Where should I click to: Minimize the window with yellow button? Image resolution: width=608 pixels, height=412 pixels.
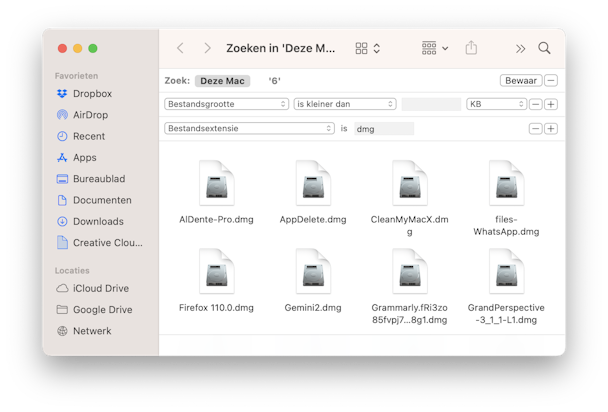[x=78, y=48]
